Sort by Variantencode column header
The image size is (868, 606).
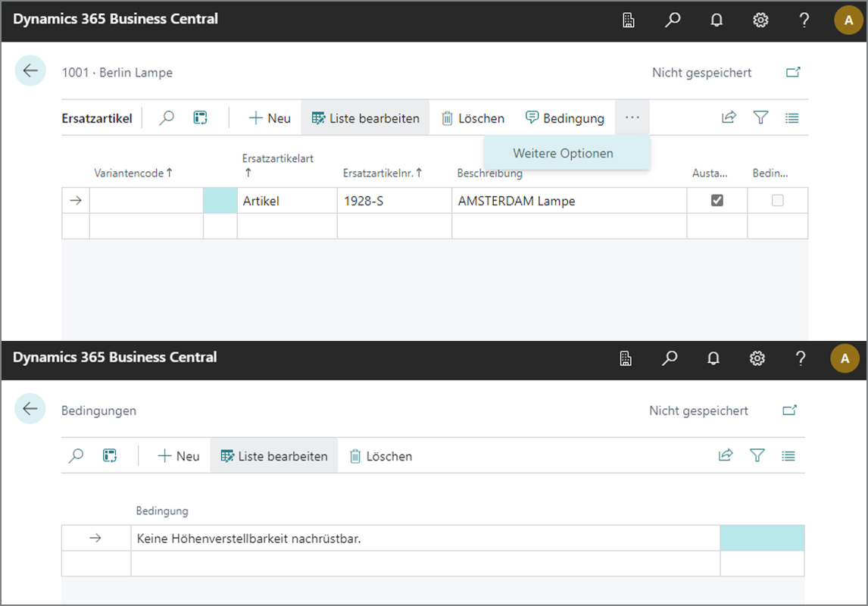point(133,173)
